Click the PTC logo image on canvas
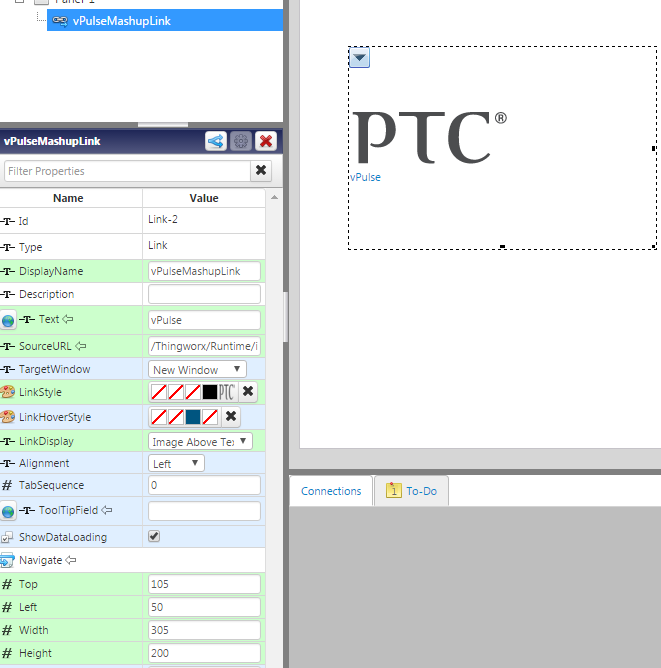661x668 pixels. [429, 137]
